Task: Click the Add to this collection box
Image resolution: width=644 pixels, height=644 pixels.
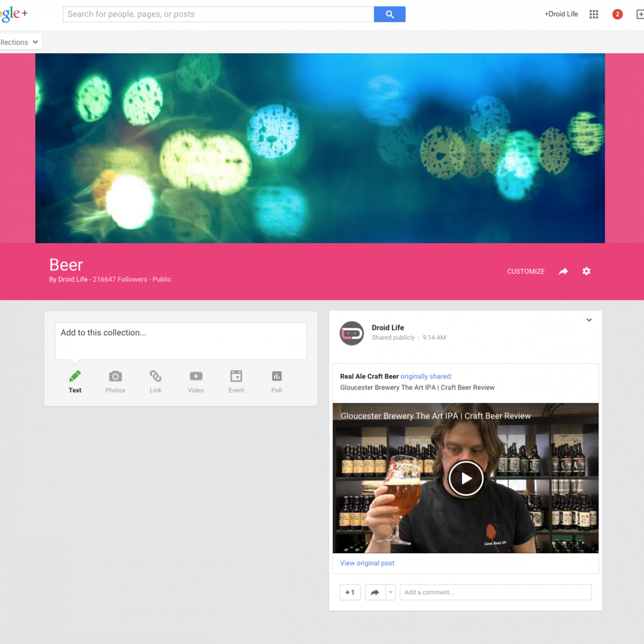Action: point(181,340)
